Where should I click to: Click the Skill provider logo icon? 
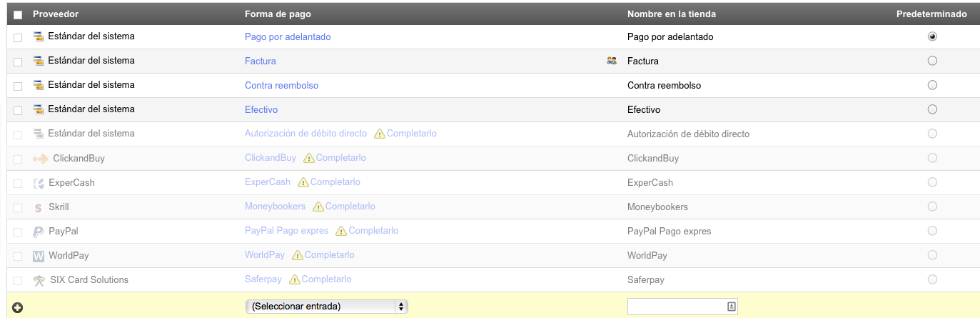39,207
